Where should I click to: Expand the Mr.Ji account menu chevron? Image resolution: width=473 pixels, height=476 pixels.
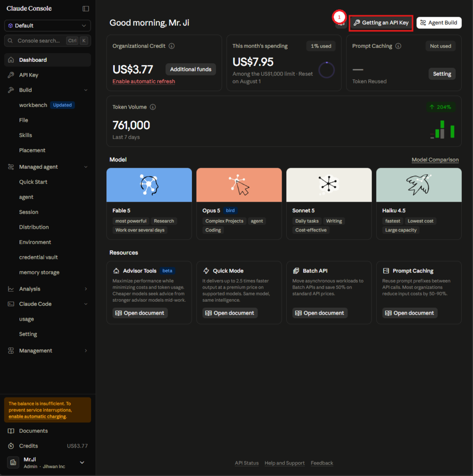82,463
